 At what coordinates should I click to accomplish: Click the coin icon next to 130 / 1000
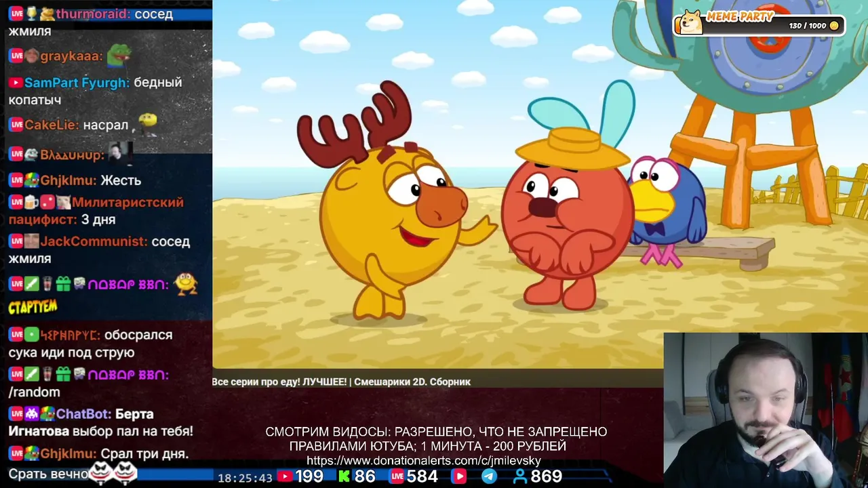[x=833, y=26]
